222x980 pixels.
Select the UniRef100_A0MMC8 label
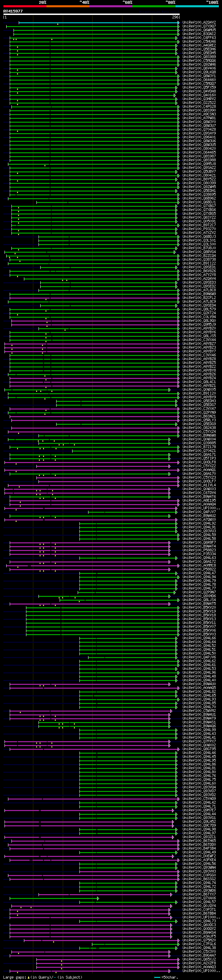tap(199, 565)
